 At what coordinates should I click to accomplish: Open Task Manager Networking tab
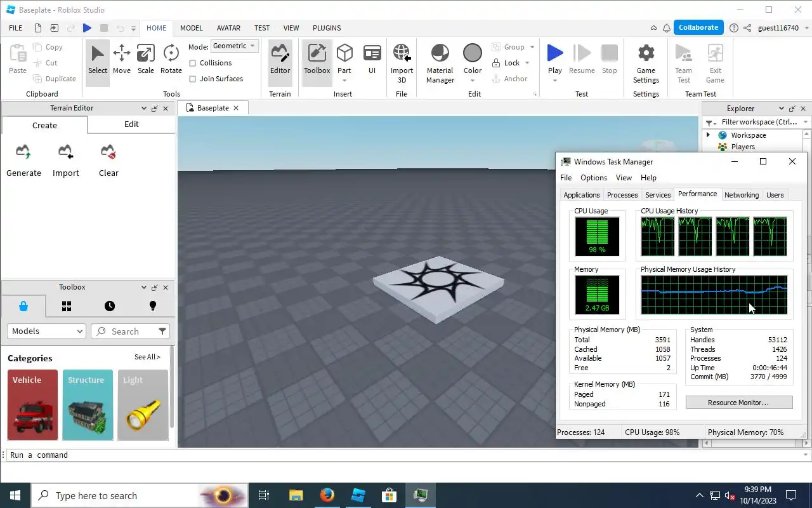pyautogui.click(x=742, y=195)
